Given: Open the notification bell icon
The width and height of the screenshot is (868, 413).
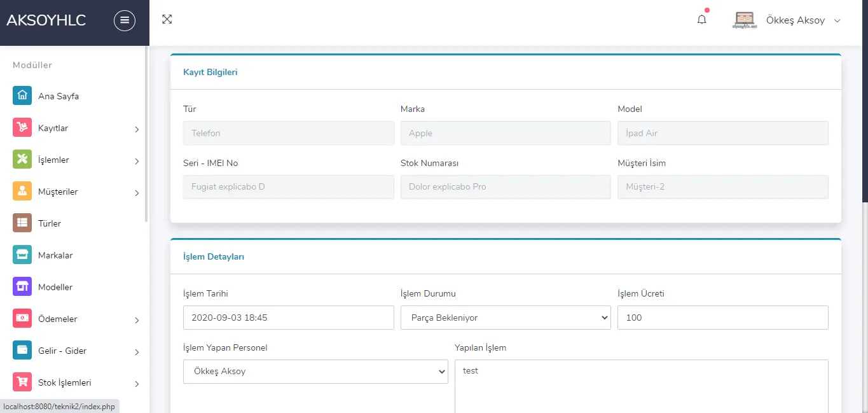Looking at the screenshot, I should [x=702, y=20].
